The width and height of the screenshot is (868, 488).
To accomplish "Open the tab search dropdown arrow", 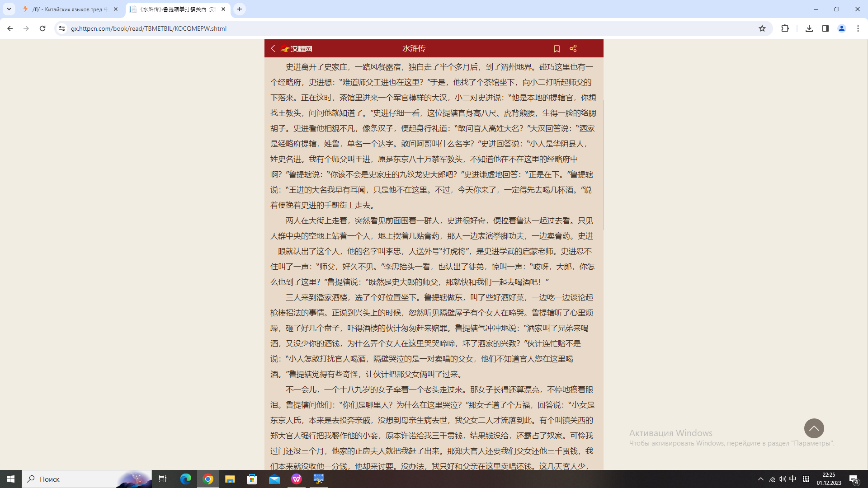I will [9, 9].
